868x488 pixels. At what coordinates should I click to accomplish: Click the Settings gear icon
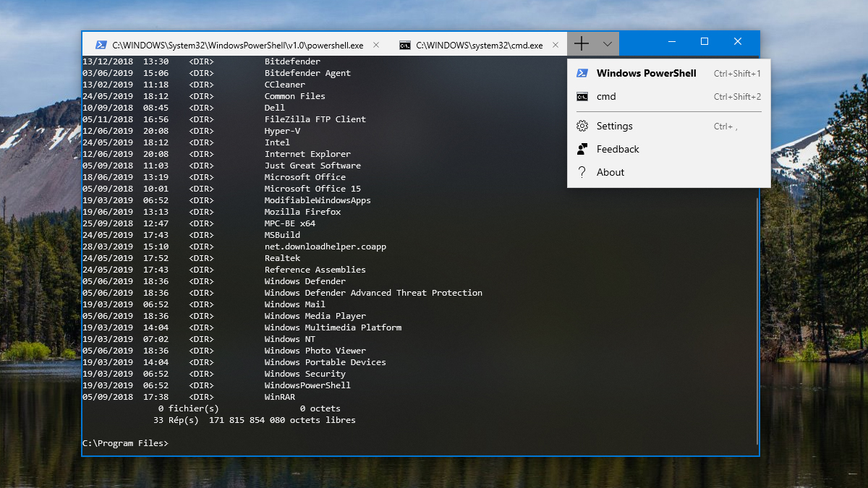point(582,126)
